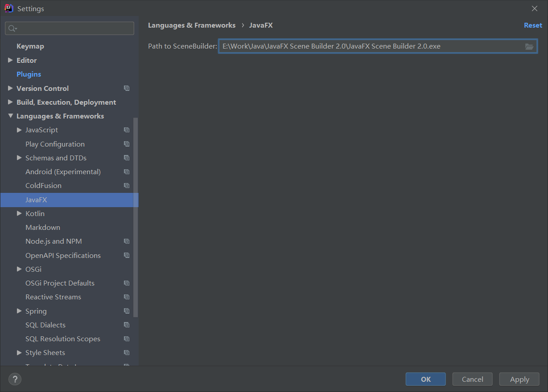This screenshot has height=392, width=548.
Task: Click Languages & Frameworks breadcrumb text
Action: click(x=192, y=25)
